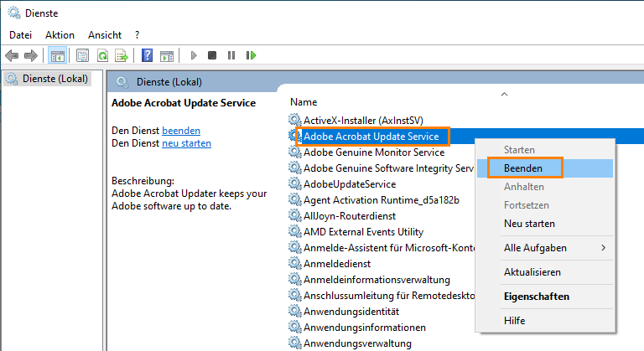The width and height of the screenshot is (644, 351).
Task: Open the Help toolbar icon
Action: 147,55
